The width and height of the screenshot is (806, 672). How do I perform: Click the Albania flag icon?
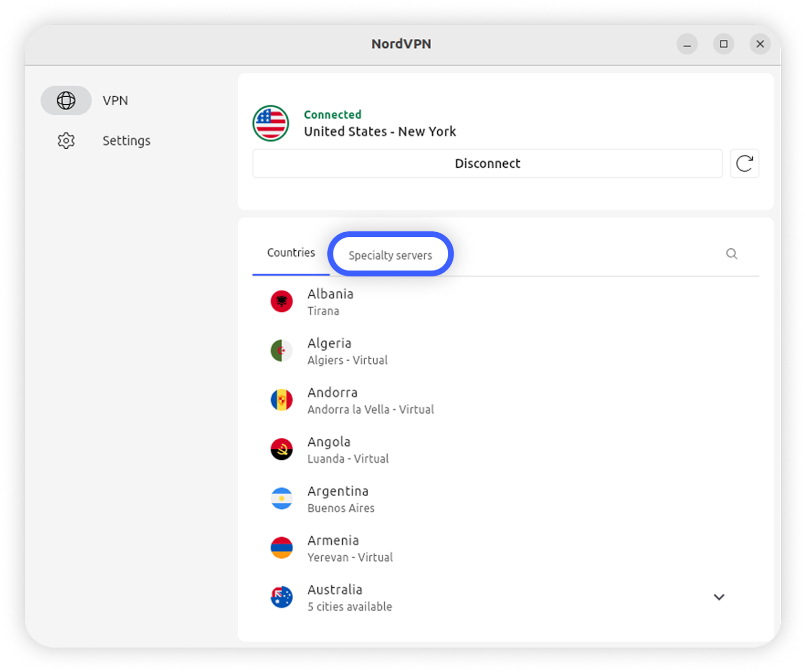click(282, 302)
